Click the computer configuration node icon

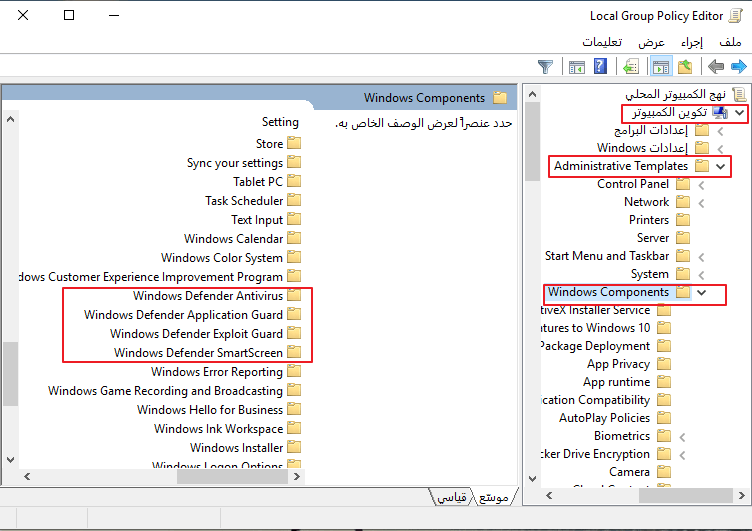click(x=719, y=113)
